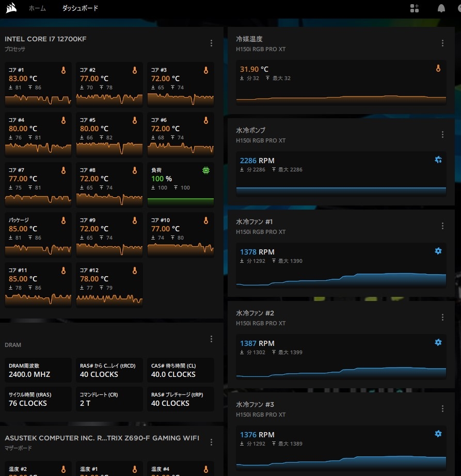
Task: Open ASUSTEK motherboard panel options menu
Action: [211, 442]
